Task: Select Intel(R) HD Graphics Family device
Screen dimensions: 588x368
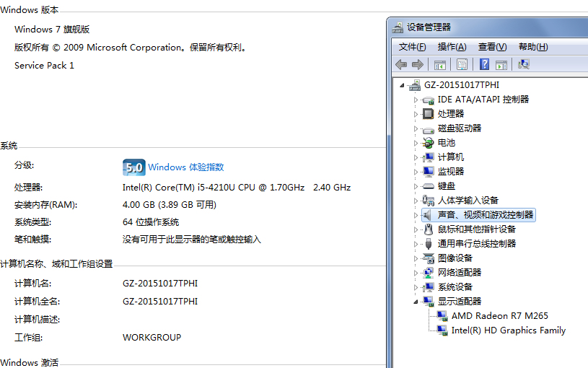Action: 509,330
